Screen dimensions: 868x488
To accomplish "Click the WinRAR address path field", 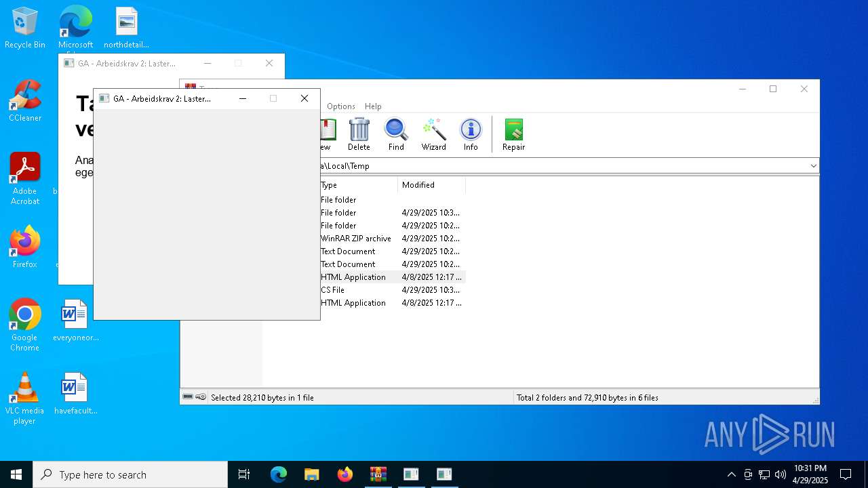I will (x=563, y=166).
